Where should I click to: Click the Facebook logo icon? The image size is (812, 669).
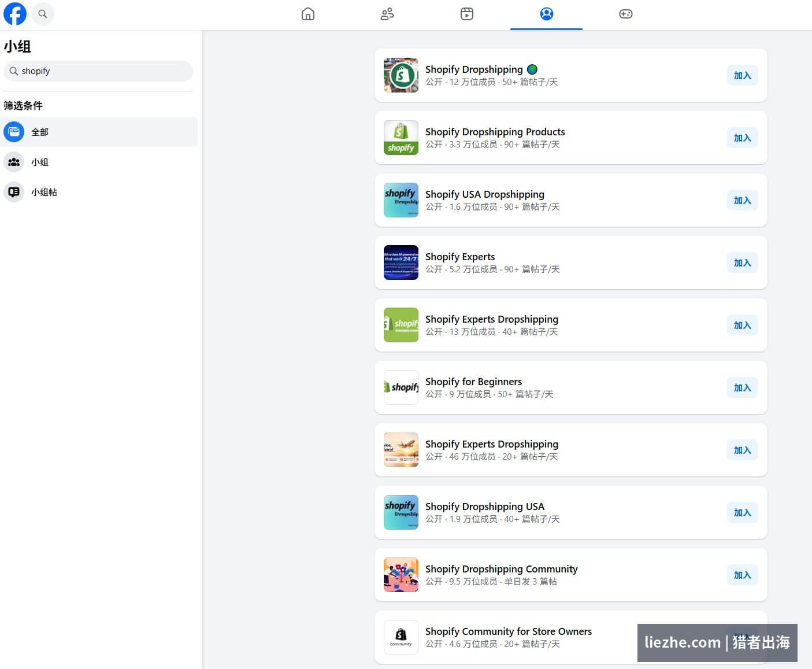pos(15,14)
